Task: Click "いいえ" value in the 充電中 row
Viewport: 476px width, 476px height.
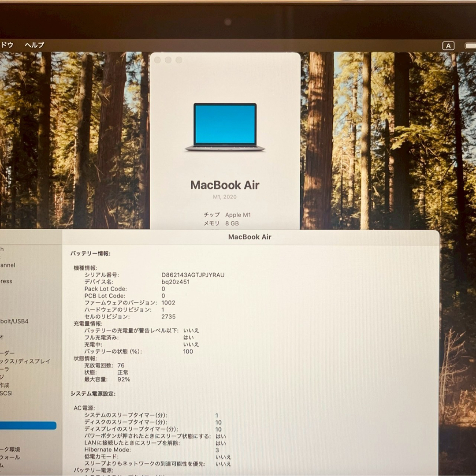Action: point(191,345)
